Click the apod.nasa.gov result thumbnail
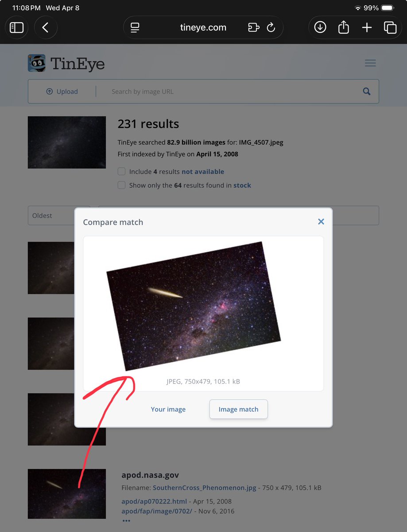Viewport: 407px width, 532px height. [x=67, y=494]
